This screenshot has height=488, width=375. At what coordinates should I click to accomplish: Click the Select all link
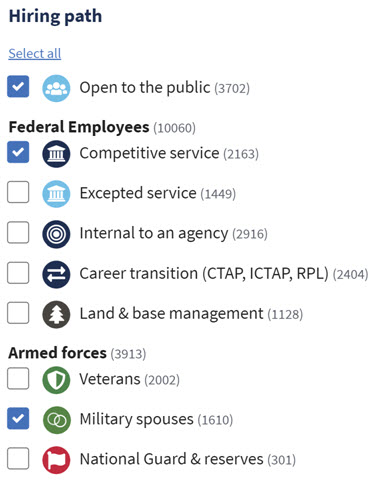click(35, 53)
